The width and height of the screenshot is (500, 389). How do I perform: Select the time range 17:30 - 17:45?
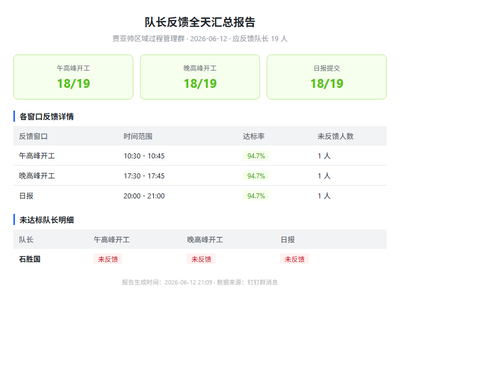[144, 176]
